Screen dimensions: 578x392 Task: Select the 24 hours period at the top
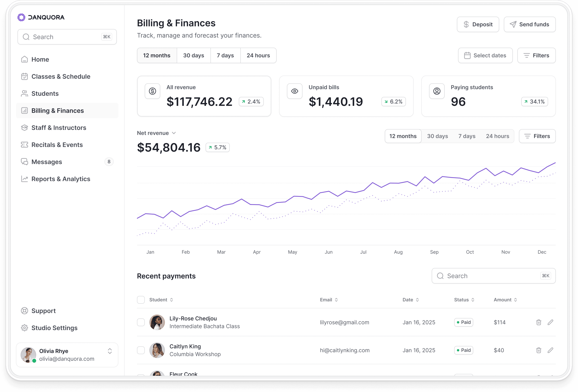coord(258,55)
